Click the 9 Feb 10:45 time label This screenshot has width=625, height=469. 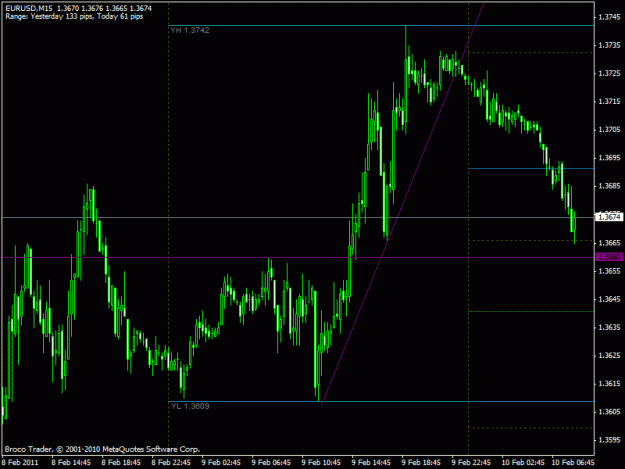pos(321,462)
